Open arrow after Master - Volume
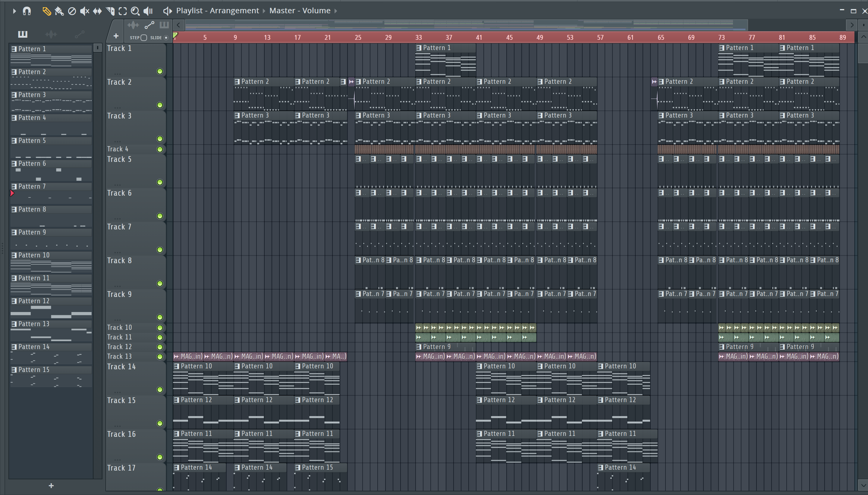 pos(335,11)
